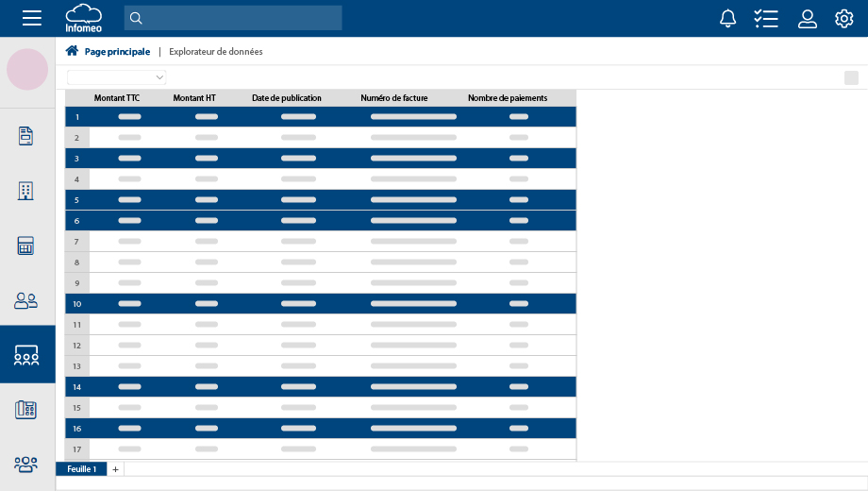Select the highlighted audience sidebar icon

pyautogui.click(x=26, y=355)
